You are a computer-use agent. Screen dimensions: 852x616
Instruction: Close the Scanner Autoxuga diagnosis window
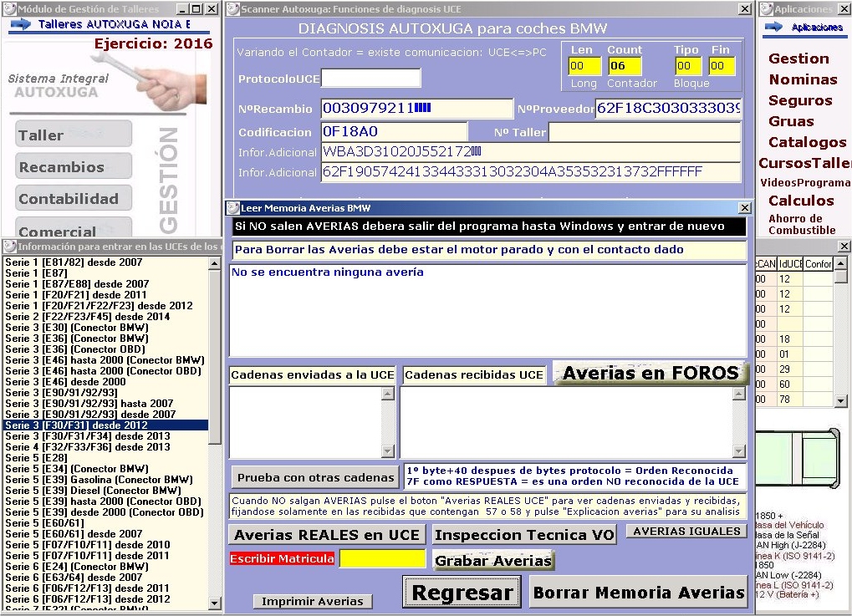[x=744, y=8]
